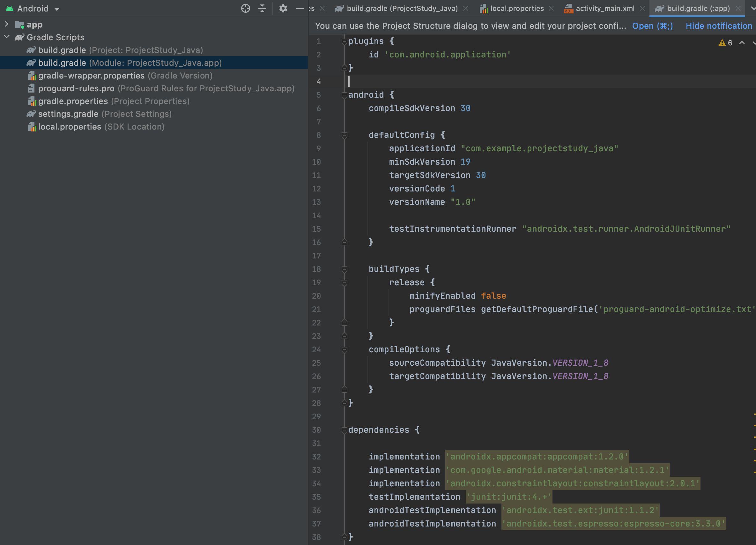Fold the dependencies block gutter marker
This screenshot has width=756, height=545.
coord(344,430)
